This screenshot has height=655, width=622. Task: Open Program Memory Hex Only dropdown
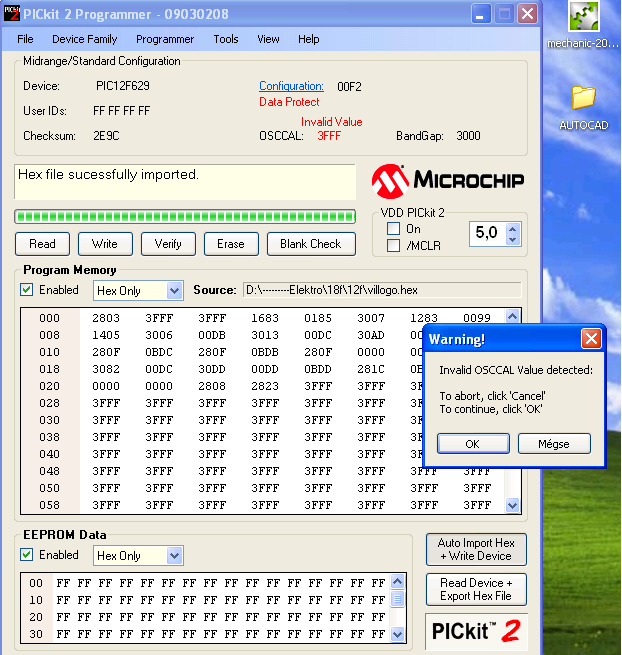(174, 290)
